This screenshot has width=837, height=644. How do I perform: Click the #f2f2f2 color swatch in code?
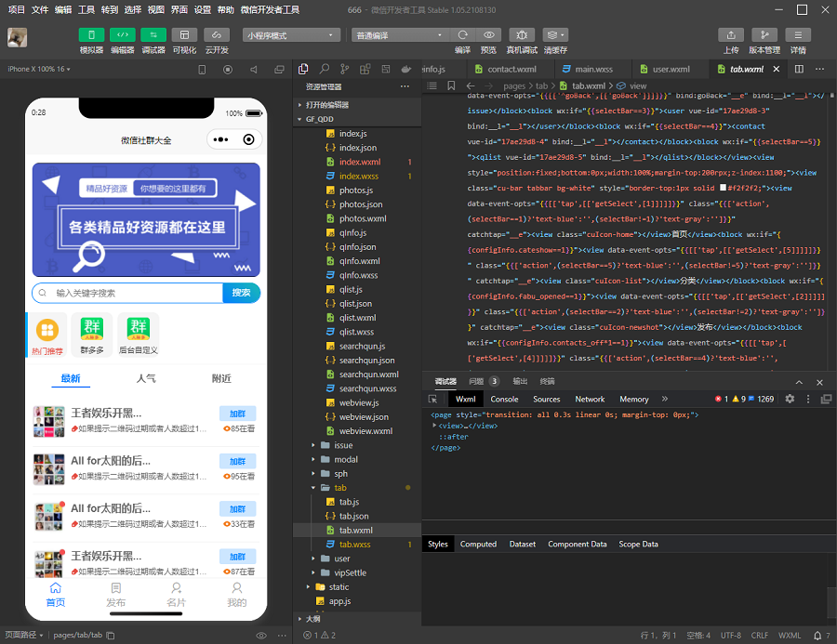coord(723,188)
